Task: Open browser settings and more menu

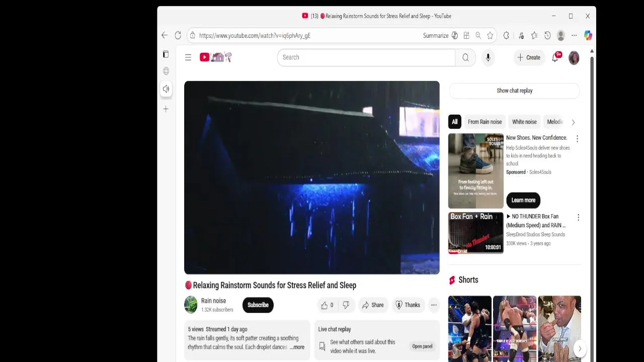Action: tap(574, 35)
